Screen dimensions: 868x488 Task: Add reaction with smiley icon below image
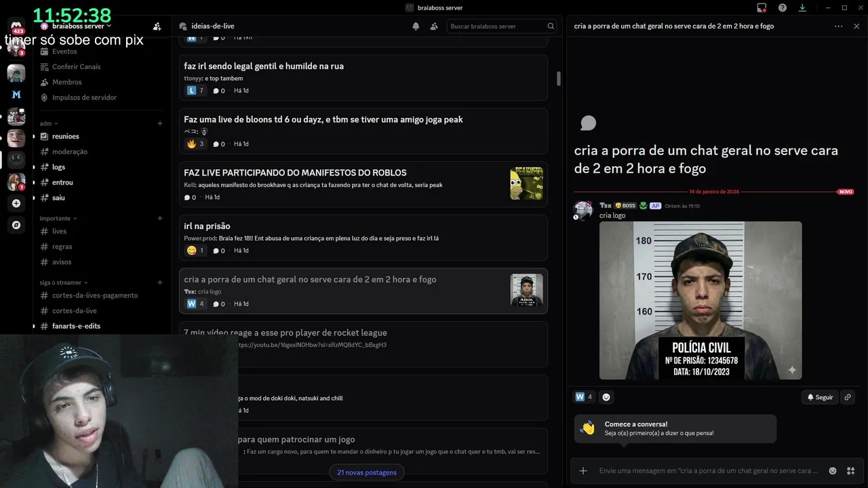pyautogui.click(x=606, y=397)
